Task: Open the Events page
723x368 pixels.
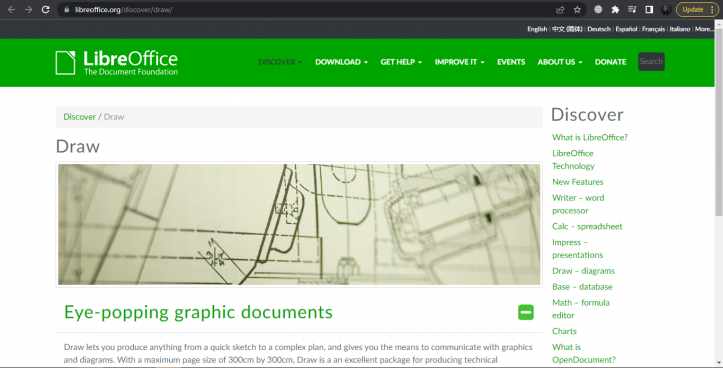Action: point(511,62)
